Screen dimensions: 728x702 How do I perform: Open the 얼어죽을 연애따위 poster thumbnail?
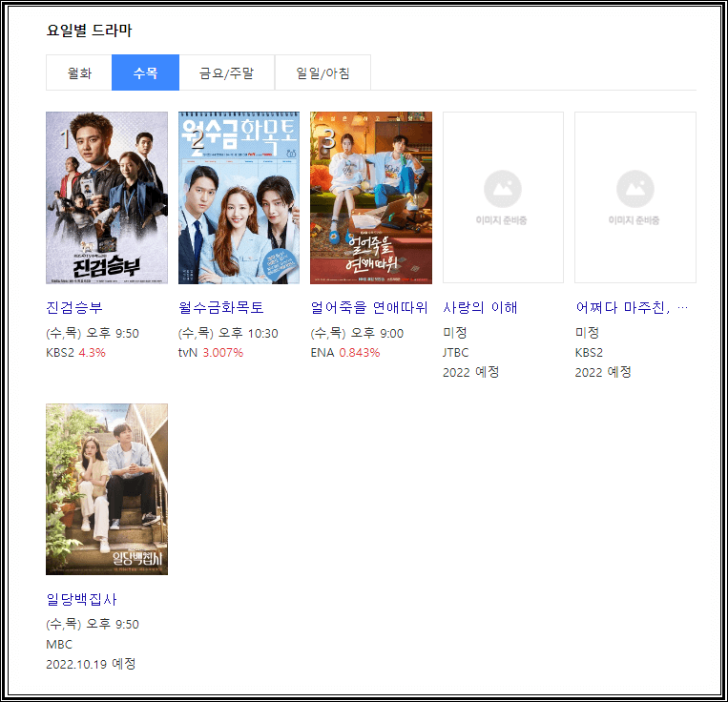tap(371, 197)
